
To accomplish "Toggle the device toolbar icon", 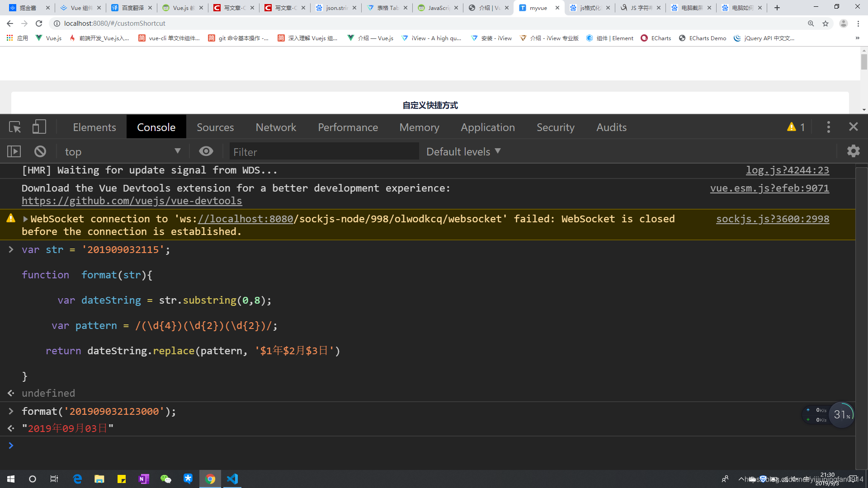I will click(x=39, y=127).
